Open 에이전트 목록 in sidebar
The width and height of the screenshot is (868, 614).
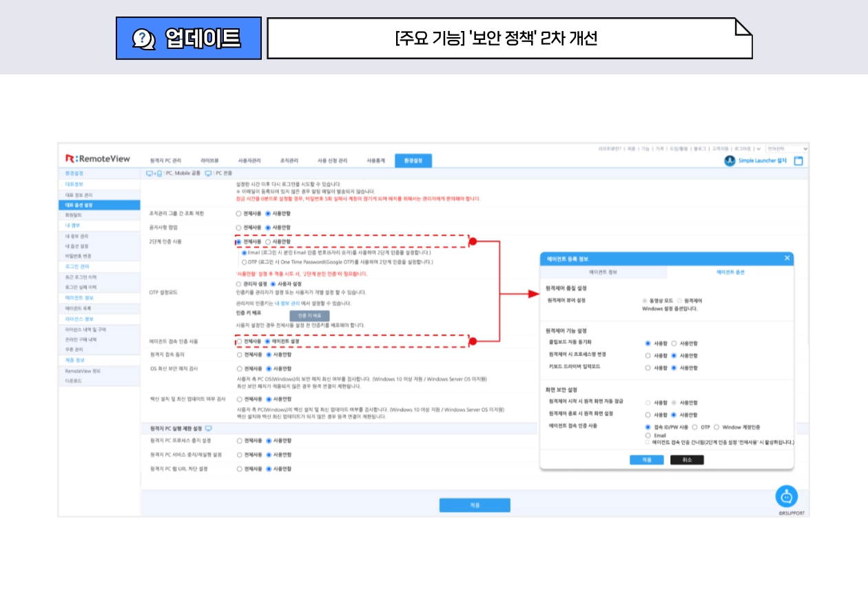(78, 308)
